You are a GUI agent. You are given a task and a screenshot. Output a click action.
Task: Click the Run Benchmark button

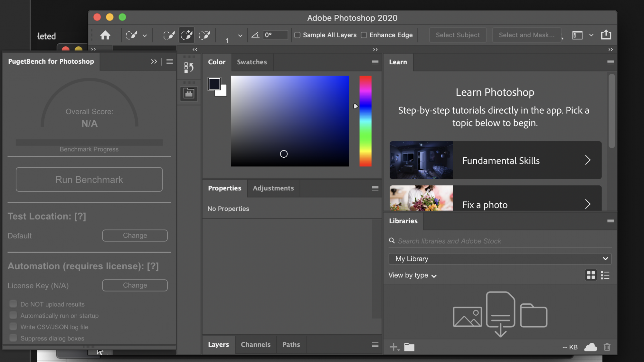pyautogui.click(x=89, y=179)
